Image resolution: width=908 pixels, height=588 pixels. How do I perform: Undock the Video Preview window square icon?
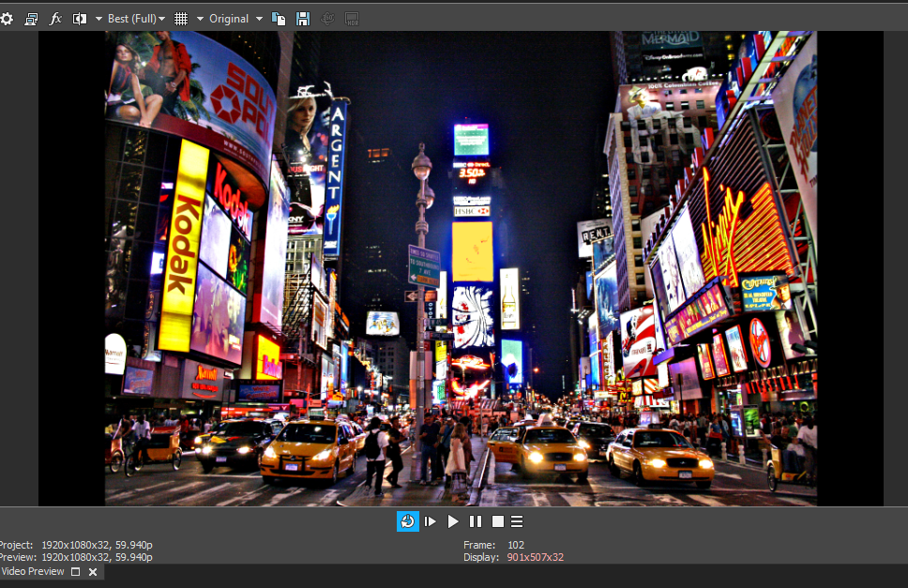pos(75,572)
